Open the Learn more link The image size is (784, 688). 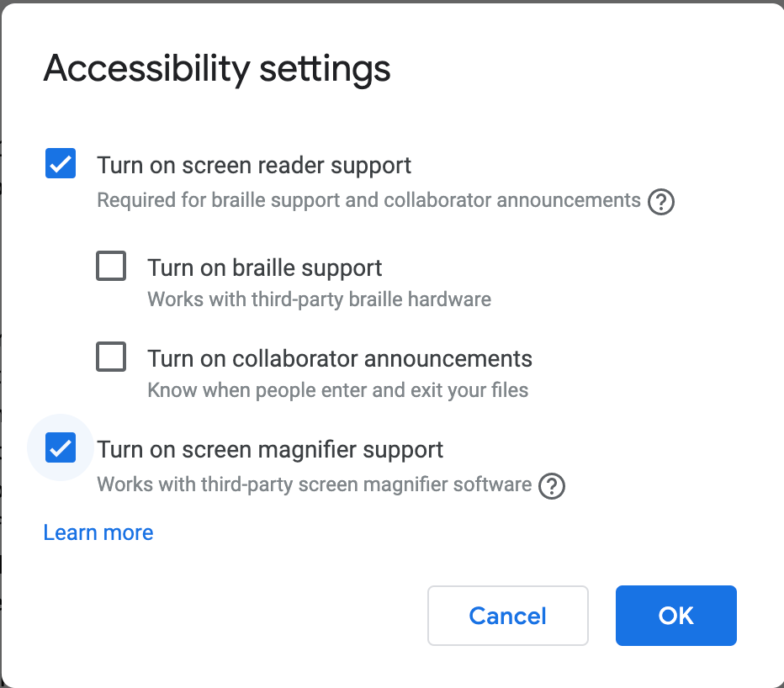tap(98, 532)
